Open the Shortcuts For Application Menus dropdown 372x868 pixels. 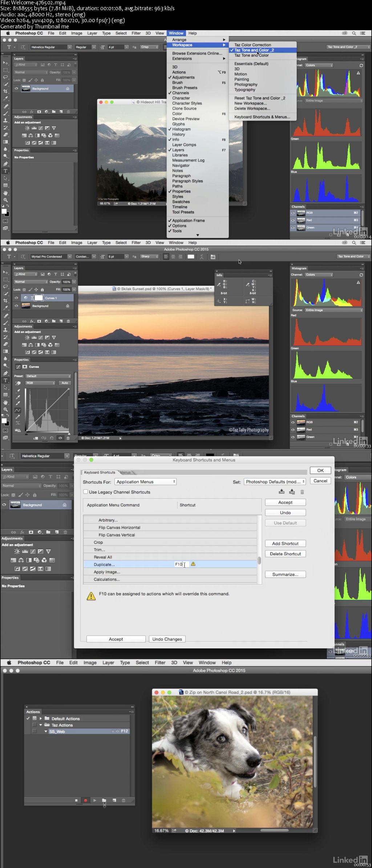click(146, 481)
